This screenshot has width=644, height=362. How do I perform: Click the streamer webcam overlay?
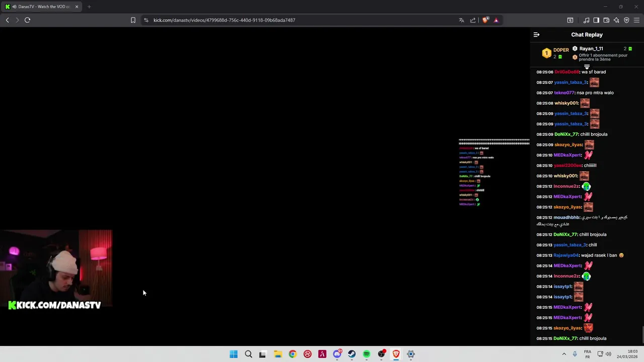tap(56, 269)
